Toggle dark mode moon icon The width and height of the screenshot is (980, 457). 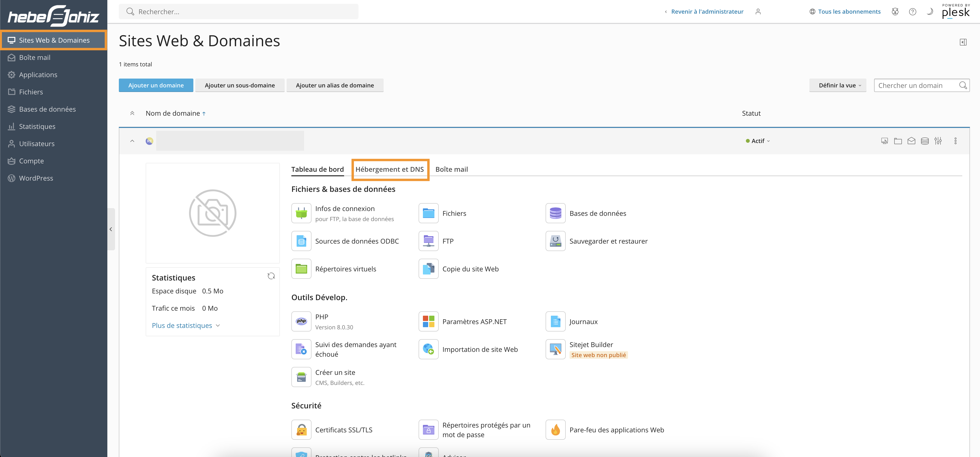pos(929,11)
